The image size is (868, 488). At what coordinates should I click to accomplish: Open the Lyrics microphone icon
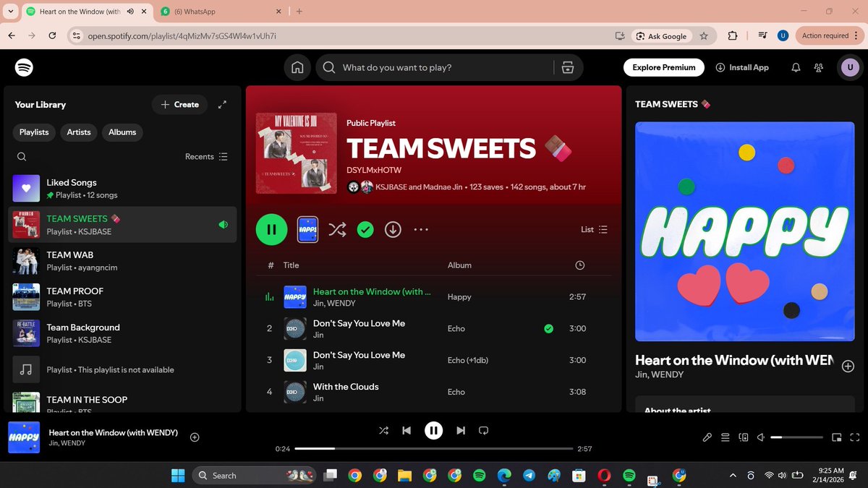coord(708,437)
